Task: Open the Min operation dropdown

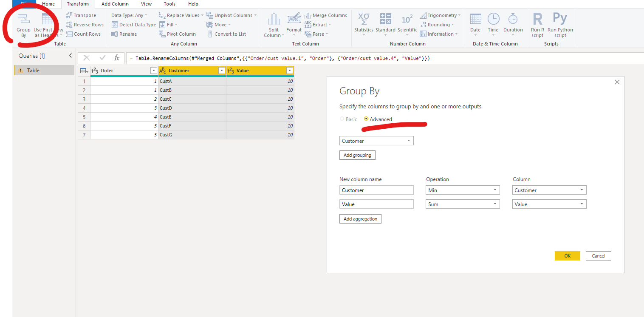Action: [463, 190]
